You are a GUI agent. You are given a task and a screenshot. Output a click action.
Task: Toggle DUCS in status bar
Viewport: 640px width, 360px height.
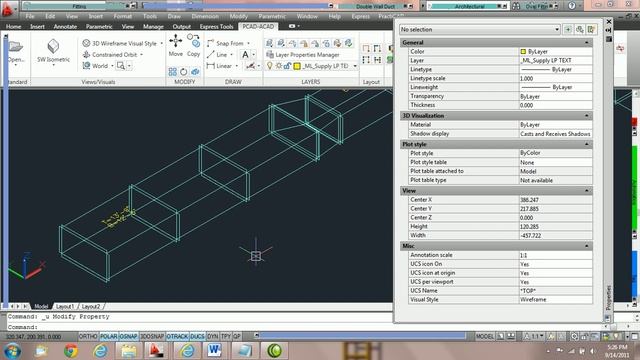[x=197, y=336]
